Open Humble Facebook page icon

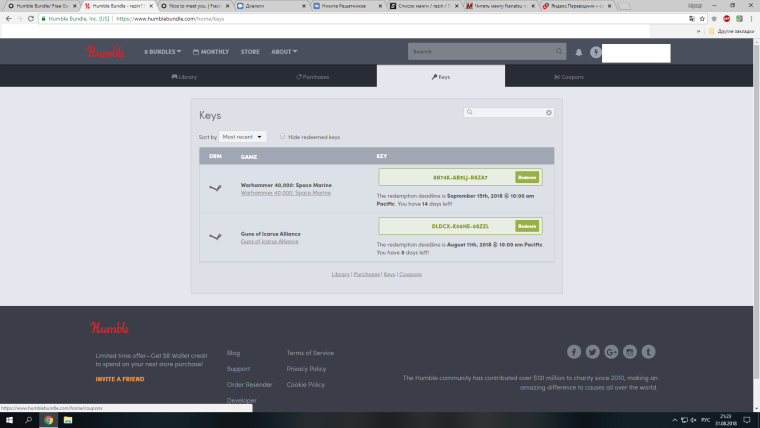[x=574, y=352]
